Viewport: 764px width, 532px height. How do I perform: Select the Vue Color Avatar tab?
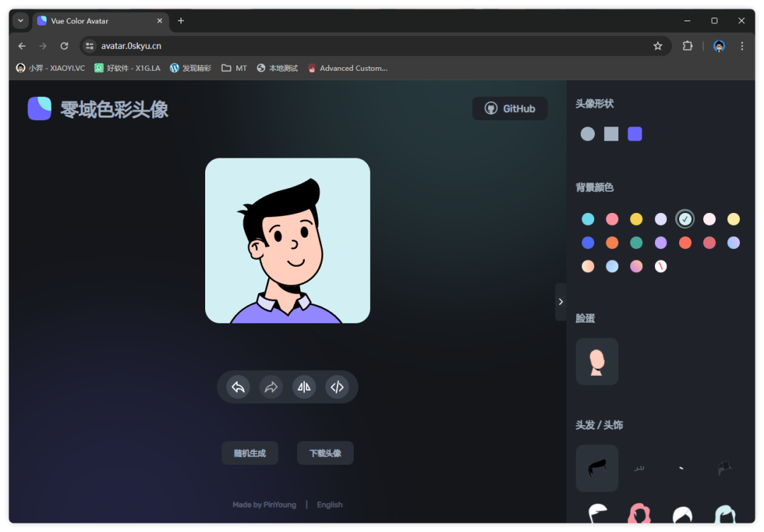[x=100, y=21]
